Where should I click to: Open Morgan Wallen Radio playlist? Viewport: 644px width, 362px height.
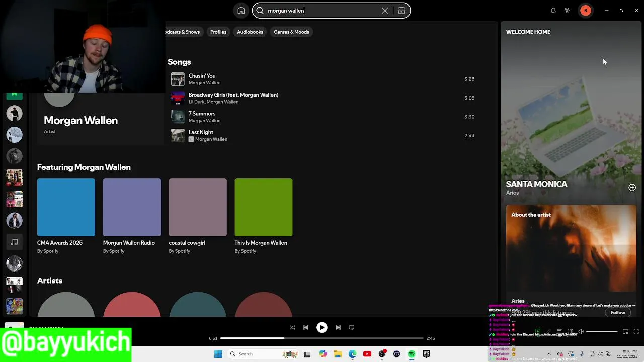tap(132, 216)
